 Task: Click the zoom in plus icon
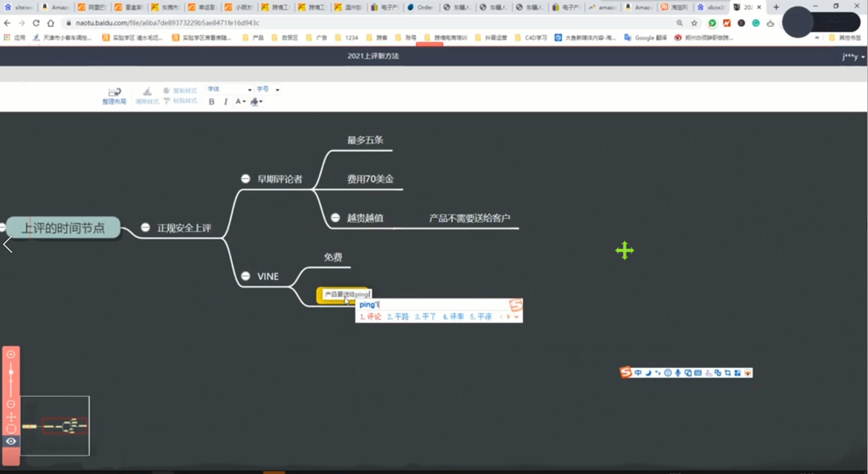pos(11,354)
